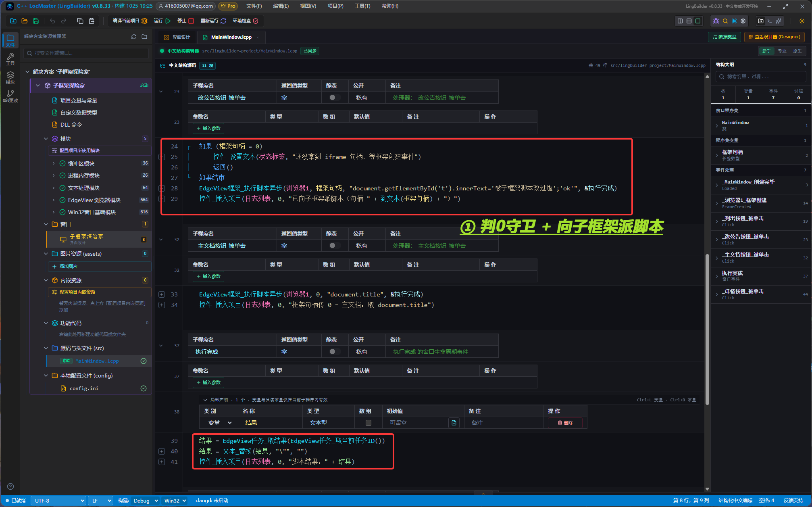Click the undo arrow icon
812x507 pixels.
(52, 21)
